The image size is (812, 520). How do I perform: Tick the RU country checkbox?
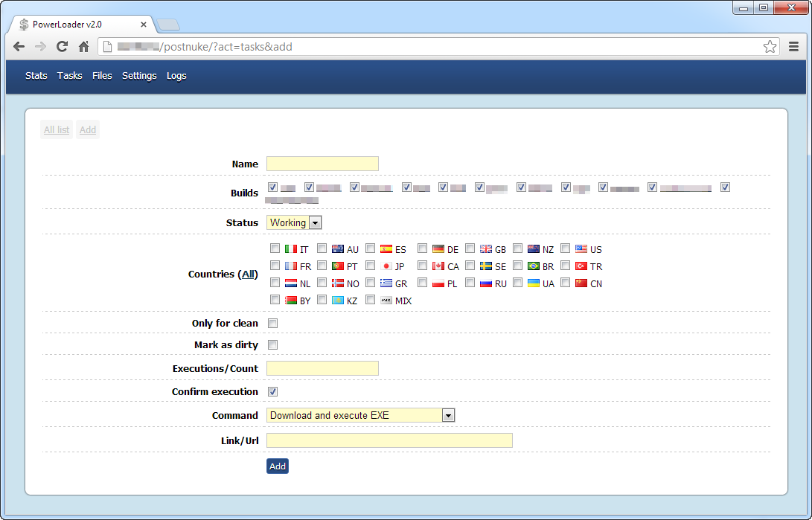[x=470, y=283]
